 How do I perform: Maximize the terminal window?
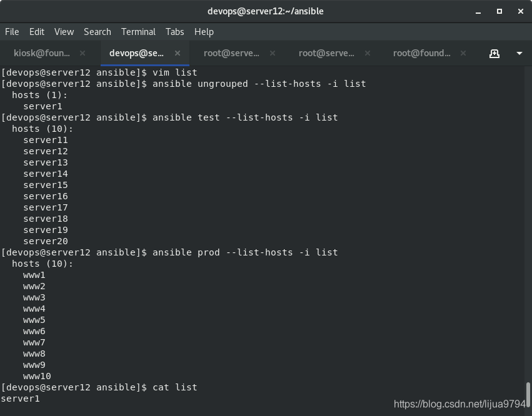coord(499,11)
